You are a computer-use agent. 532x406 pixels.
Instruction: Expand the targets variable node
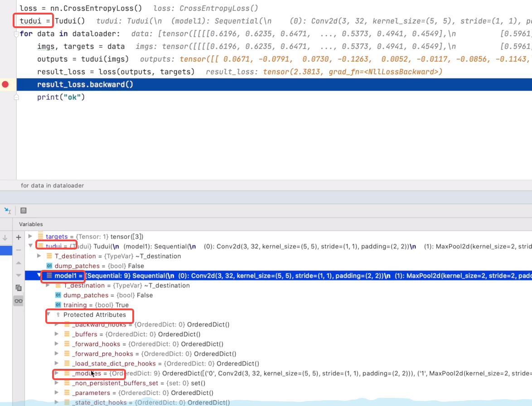[30, 236]
